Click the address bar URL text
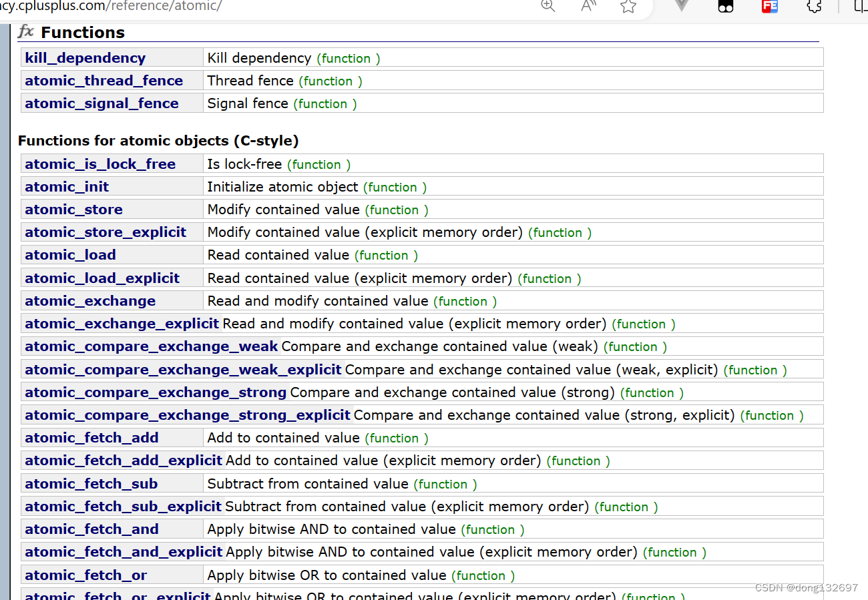This screenshot has height=600, width=868. tap(111, 6)
